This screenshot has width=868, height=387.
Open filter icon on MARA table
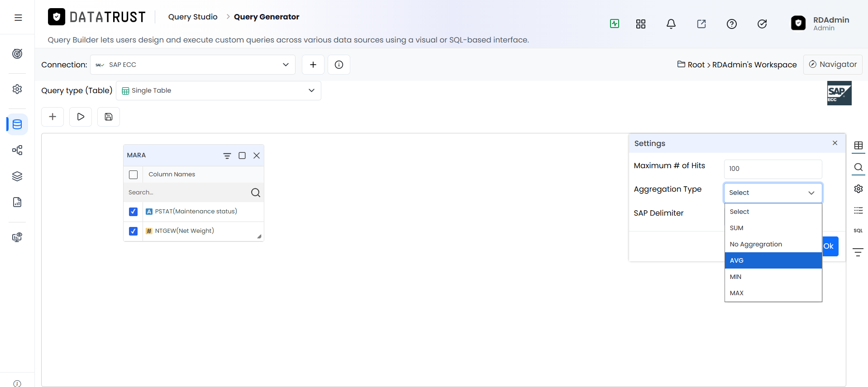pyautogui.click(x=227, y=156)
